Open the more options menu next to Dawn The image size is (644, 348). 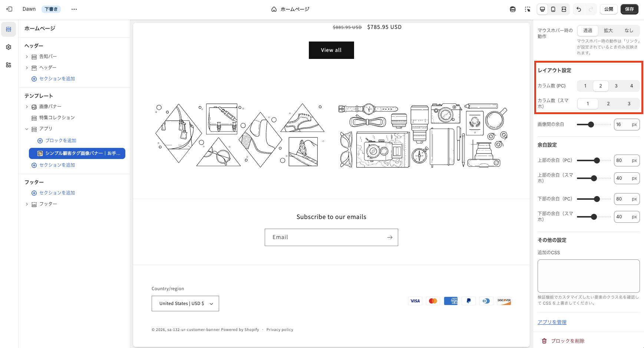74,9
